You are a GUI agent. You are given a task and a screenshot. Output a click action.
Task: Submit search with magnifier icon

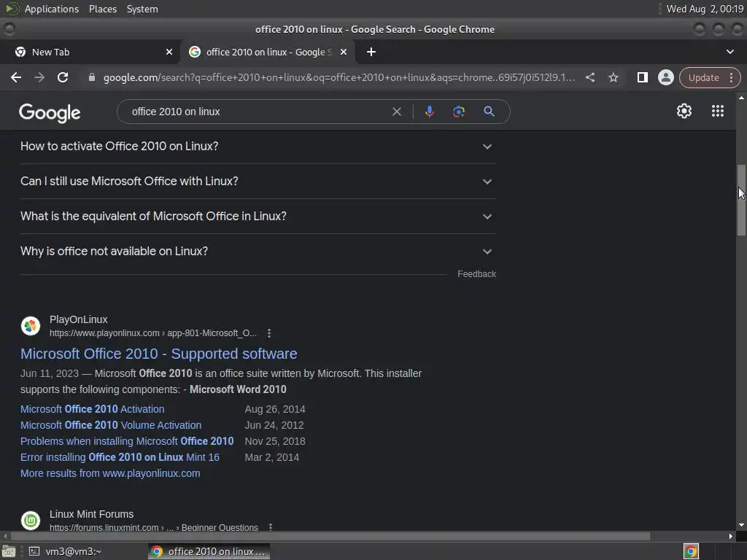[x=489, y=112]
